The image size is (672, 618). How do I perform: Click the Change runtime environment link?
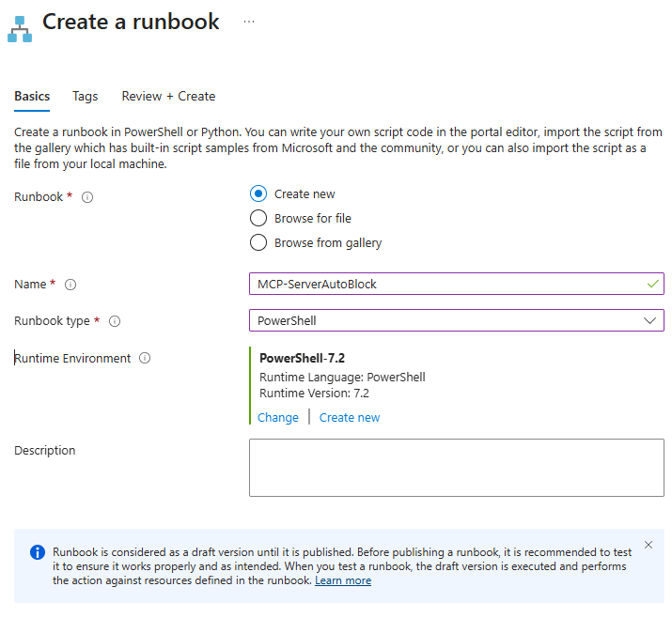pyautogui.click(x=277, y=418)
